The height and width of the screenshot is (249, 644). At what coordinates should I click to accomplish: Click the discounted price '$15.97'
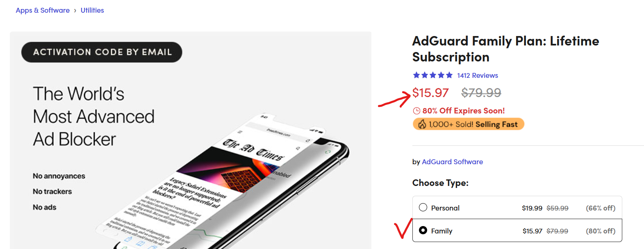(430, 93)
